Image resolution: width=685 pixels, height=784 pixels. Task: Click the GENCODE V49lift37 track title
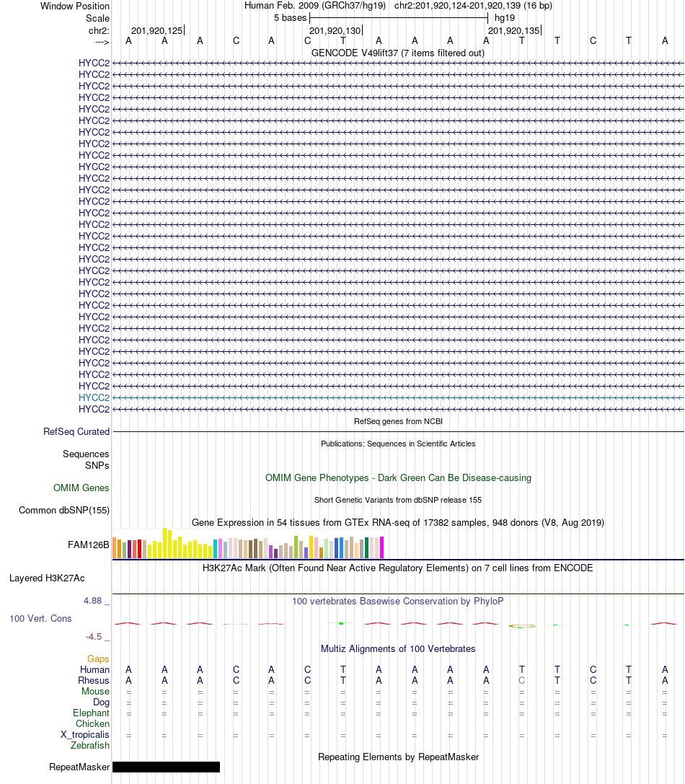pyautogui.click(x=398, y=53)
